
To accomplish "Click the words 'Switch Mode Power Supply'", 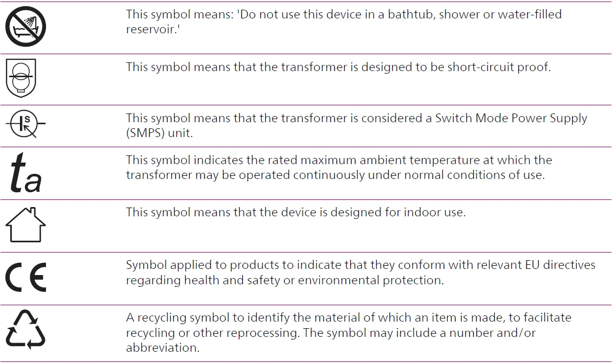I will pyautogui.click(x=511, y=118).
